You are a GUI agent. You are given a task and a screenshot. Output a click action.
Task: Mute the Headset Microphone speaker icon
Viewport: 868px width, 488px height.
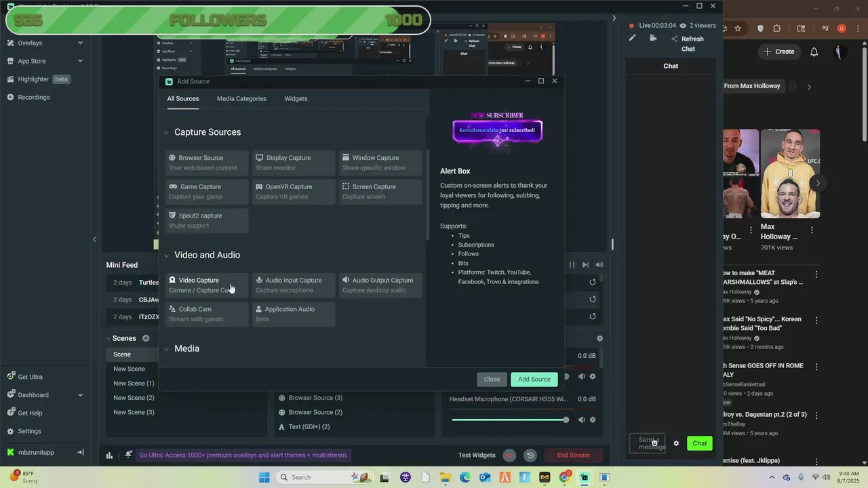pos(581,420)
